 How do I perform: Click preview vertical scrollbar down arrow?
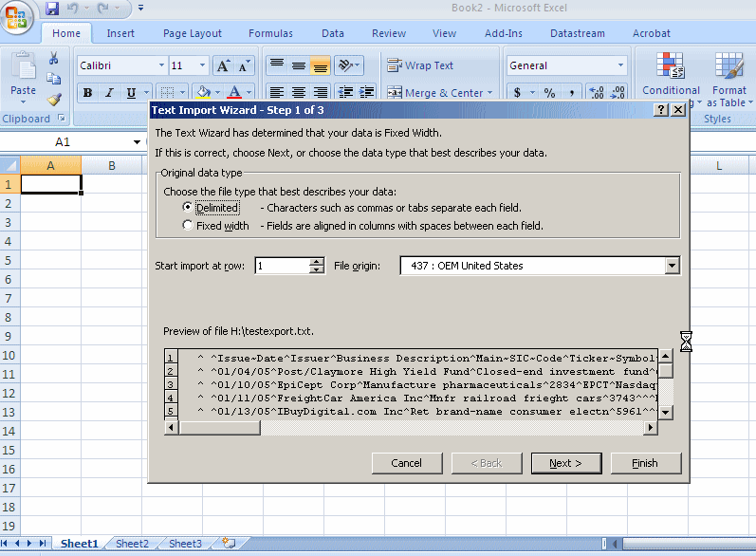click(665, 413)
